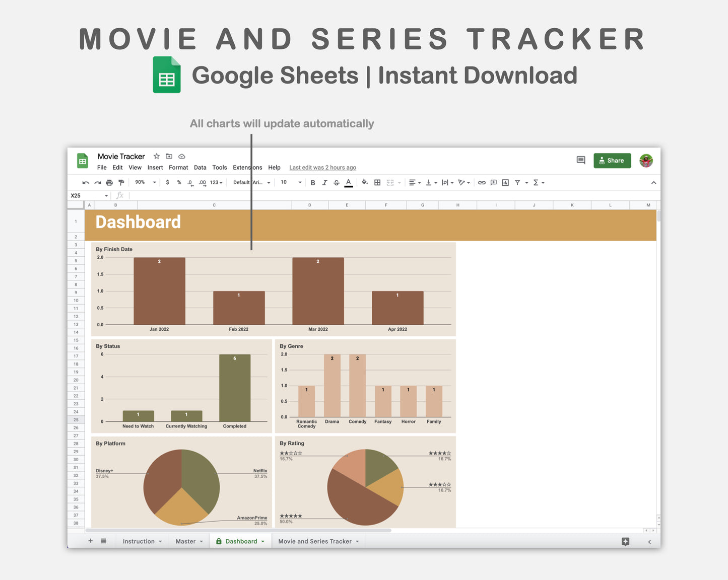The width and height of the screenshot is (728, 580).
Task: Open comment history icon near Share
Action: tap(580, 160)
